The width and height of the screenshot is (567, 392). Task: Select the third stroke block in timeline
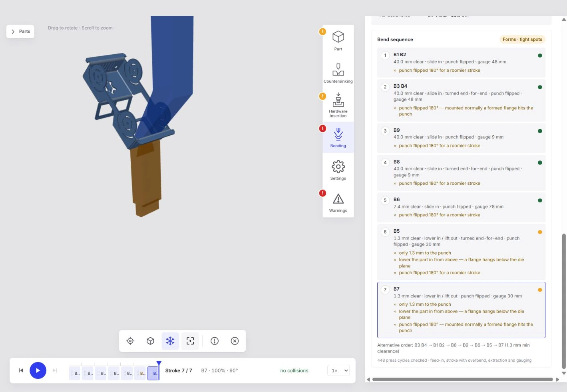(101, 373)
